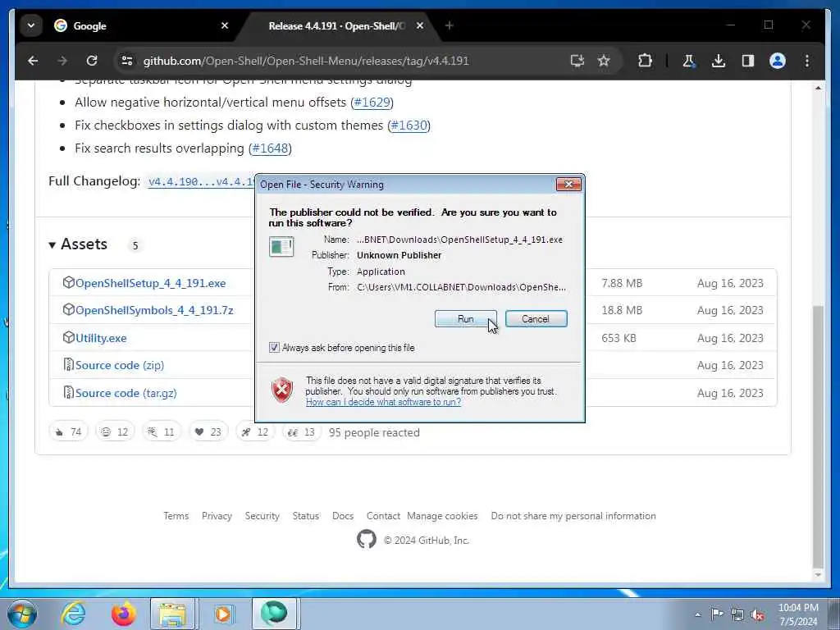Click Run in the Security Warning dialog

tap(466, 319)
